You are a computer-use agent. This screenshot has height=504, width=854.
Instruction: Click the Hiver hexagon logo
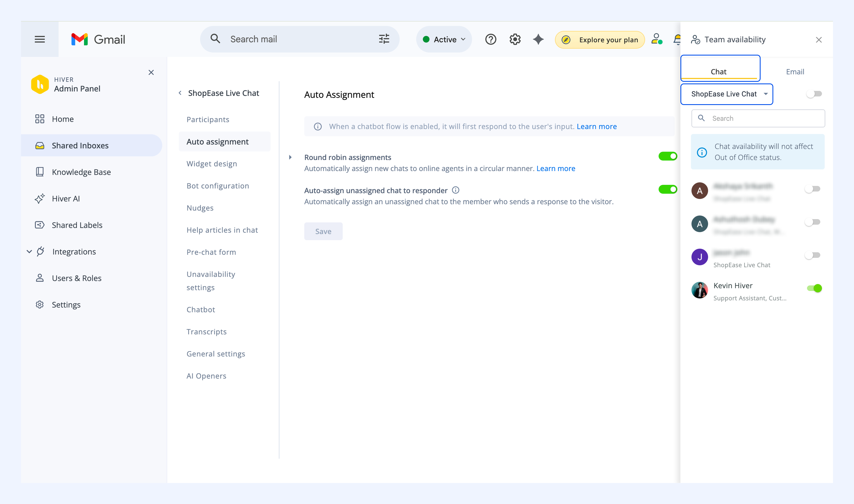pyautogui.click(x=40, y=84)
